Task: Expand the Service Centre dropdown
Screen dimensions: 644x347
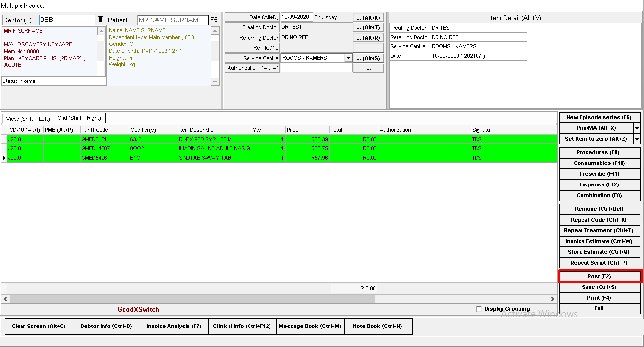Action: [348, 58]
